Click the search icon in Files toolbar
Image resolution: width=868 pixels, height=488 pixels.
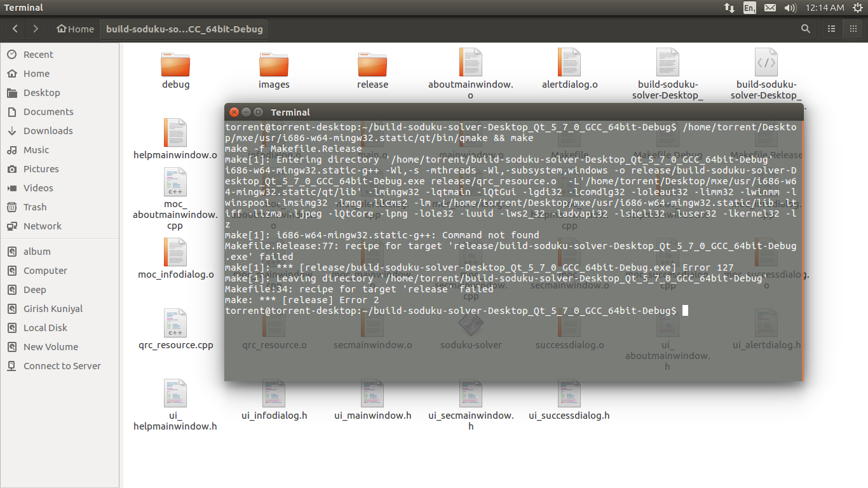pyautogui.click(x=806, y=29)
